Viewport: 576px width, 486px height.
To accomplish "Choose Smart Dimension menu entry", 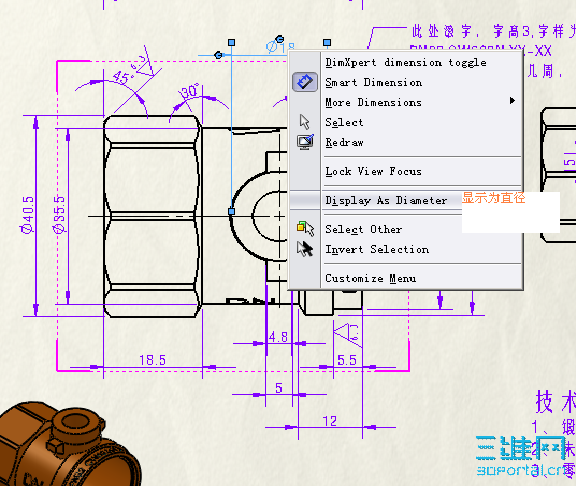I will (x=374, y=82).
